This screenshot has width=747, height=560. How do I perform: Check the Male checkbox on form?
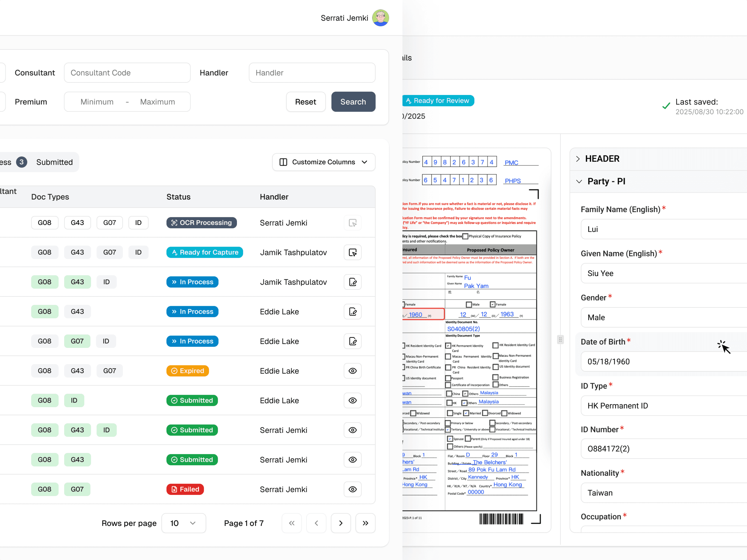pyautogui.click(x=469, y=305)
